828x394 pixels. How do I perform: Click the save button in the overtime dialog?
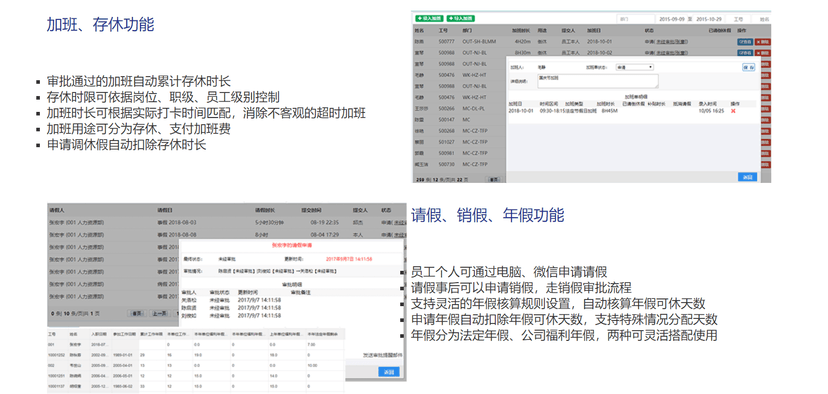[748, 68]
